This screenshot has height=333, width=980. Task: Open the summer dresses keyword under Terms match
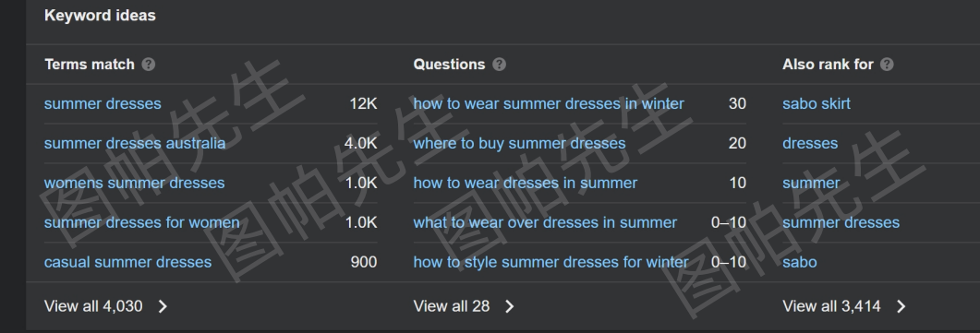(103, 103)
